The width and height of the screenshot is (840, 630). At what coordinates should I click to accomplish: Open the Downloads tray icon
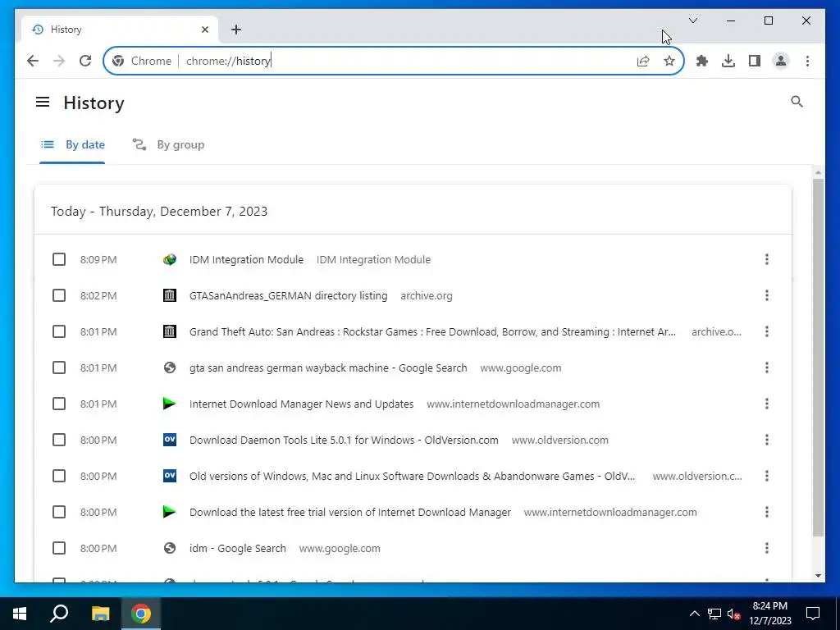(728, 61)
